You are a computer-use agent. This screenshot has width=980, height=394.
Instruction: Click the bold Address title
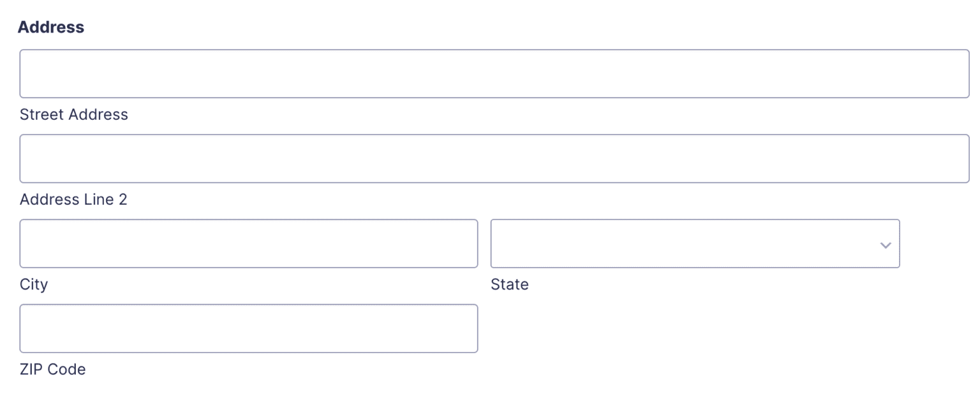coord(51,27)
